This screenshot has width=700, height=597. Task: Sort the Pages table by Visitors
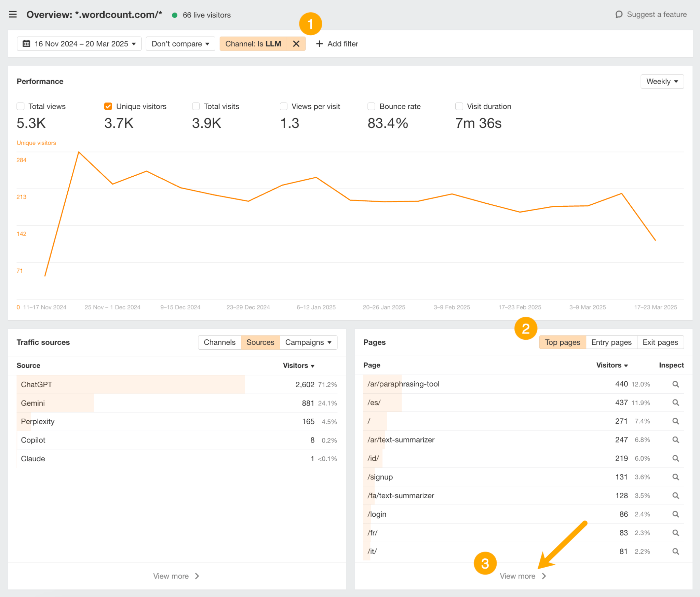tap(612, 365)
